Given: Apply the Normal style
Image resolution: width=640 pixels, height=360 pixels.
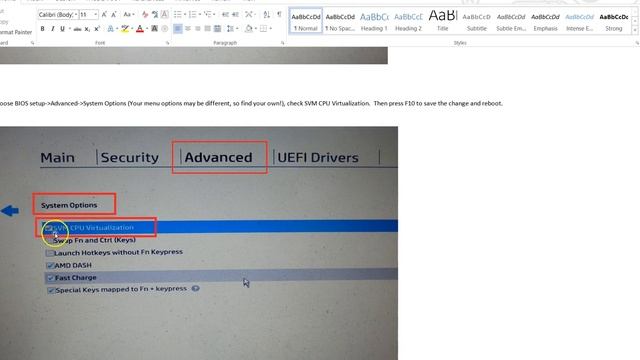Looking at the screenshot, I should coord(306,21).
